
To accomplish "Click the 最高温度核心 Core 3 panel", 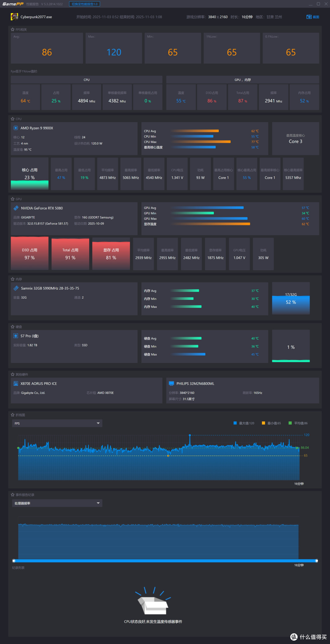I will click(295, 139).
